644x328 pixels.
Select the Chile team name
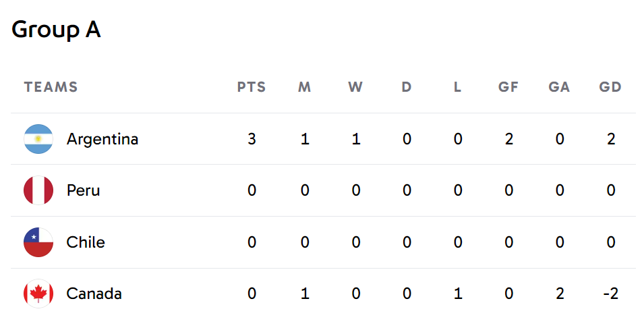point(86,242)
